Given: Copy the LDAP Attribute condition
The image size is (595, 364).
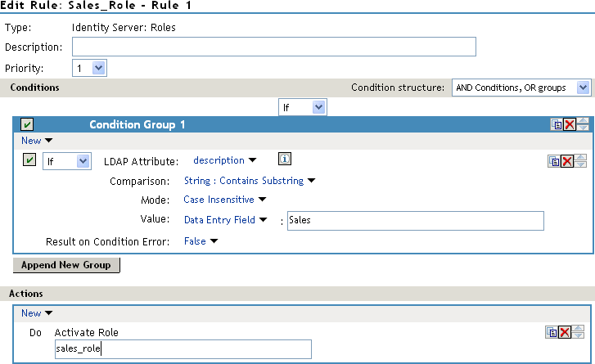Looking at the screenshot, I should coord(553,161).
